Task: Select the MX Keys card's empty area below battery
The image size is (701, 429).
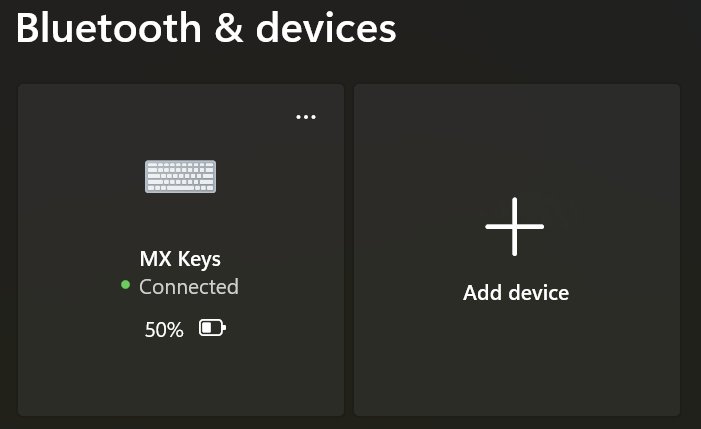Action: pyautogui.click(x=181, y=375)
